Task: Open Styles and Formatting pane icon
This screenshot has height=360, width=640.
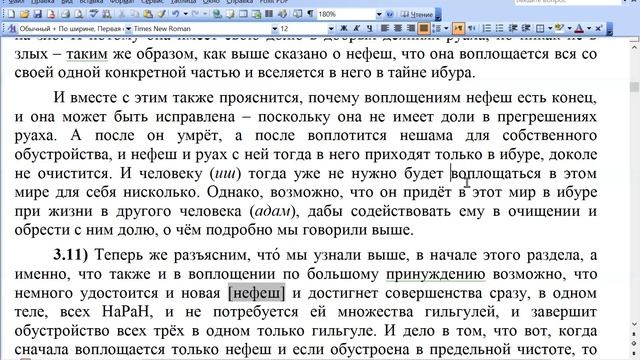Action: tap(12, 29)
